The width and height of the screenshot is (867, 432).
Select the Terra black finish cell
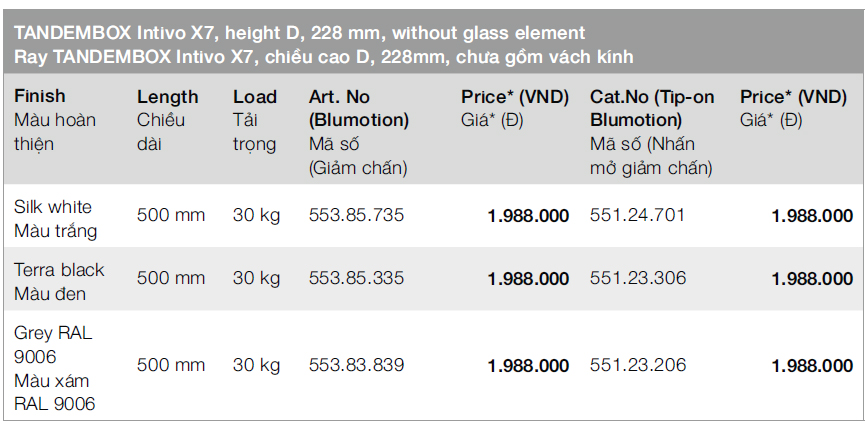click(59, 281)
